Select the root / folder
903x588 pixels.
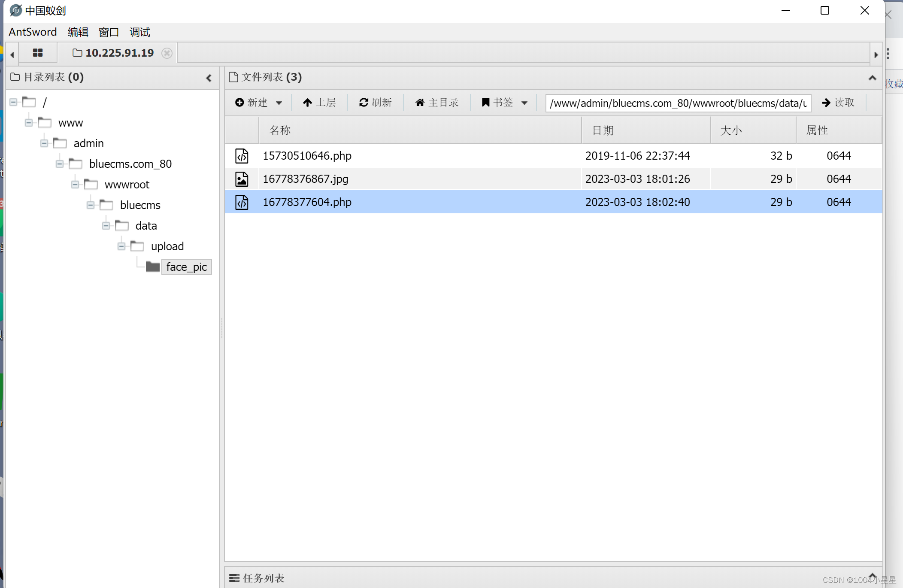pyautogui.click(x=45, y=102)
